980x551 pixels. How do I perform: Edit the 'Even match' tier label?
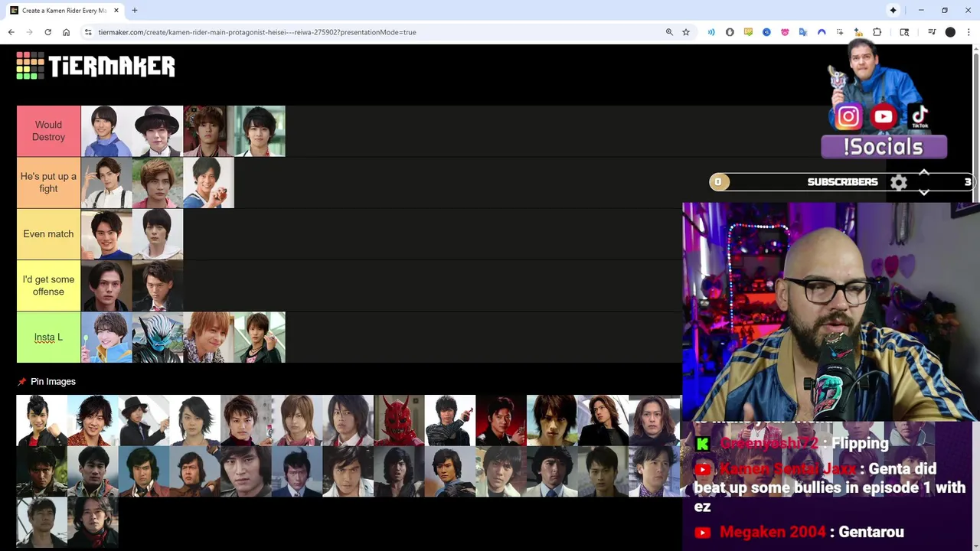(48, 234)
